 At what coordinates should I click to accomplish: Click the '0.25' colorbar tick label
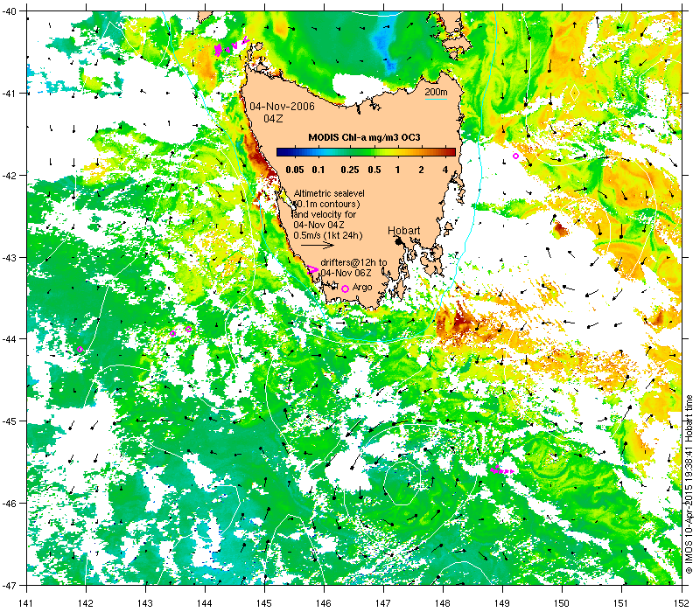pos(350,170)
